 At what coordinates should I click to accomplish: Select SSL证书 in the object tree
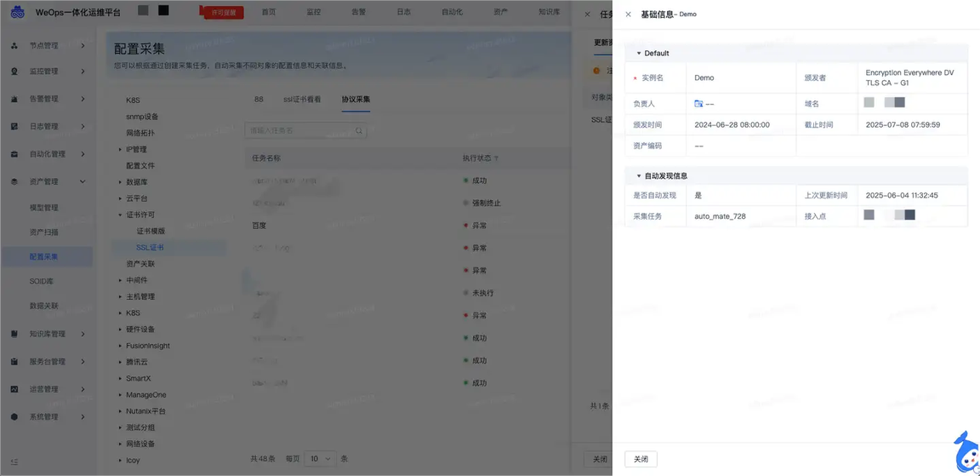tap(150, 248)
